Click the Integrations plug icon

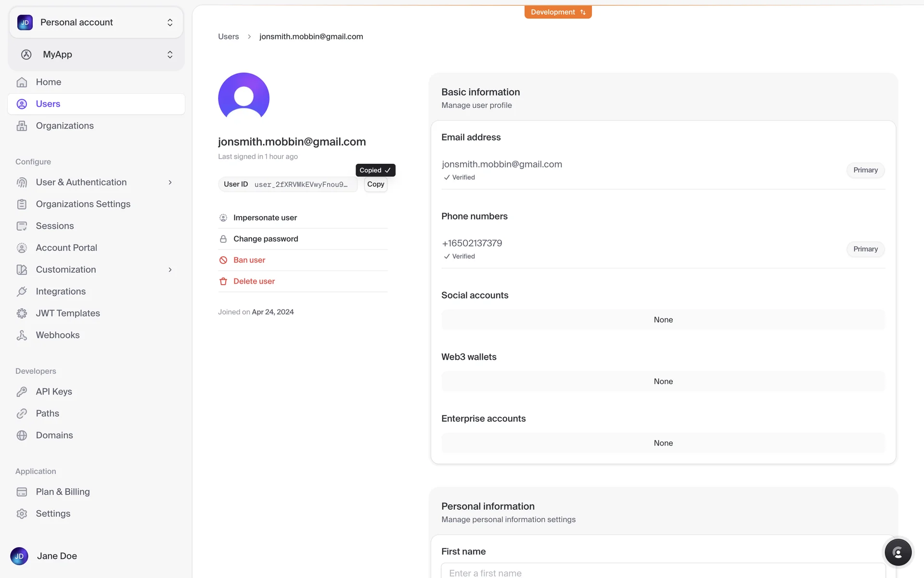coord(22,291)
